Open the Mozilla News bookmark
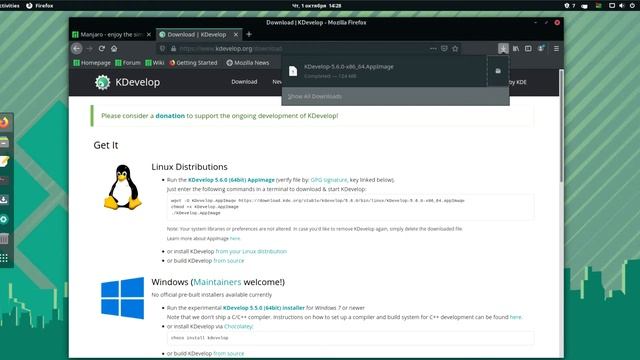 click(x=248, y=63)
